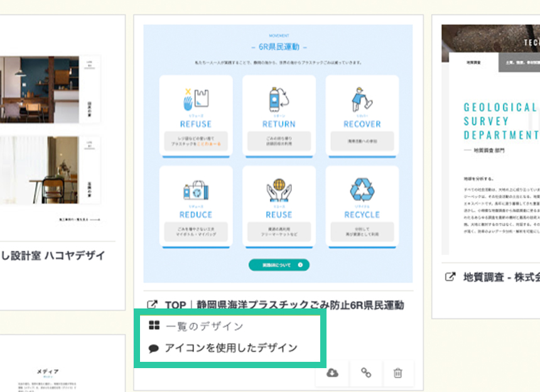Image resolution: width=540 pixels, height=392 pixels.
Task: Click the REFUSE hand and bag icon
Action: tap(195, 101)
